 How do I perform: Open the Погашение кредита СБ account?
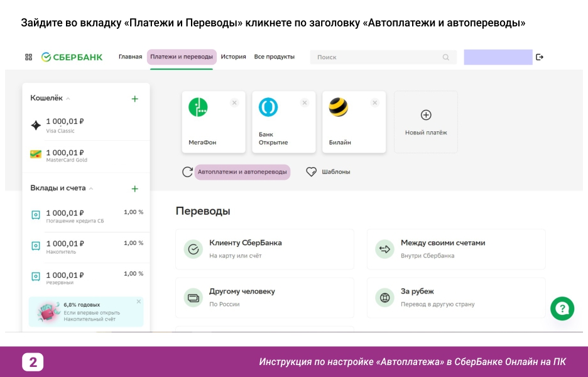pyautogui.click(x=86, y=216)
